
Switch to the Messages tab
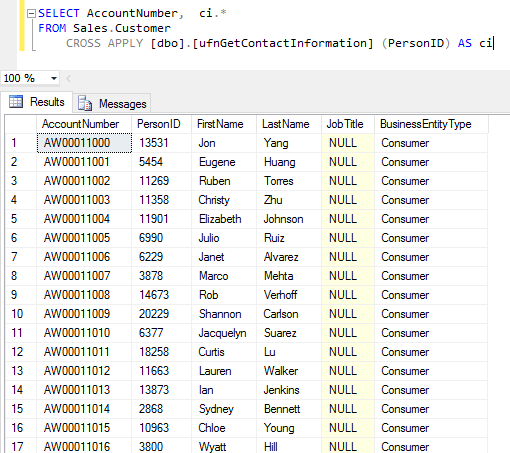[x=112, y=104]
